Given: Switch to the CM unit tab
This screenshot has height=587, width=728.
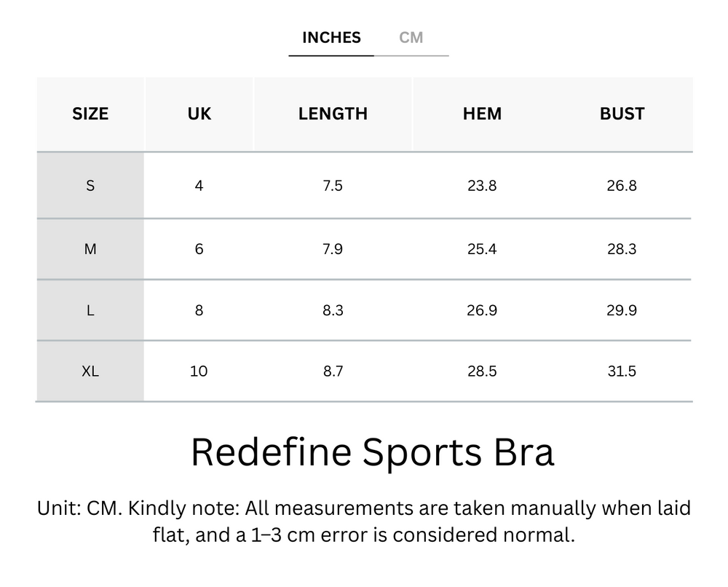Looking at the screenshot, I should coord(412,37).
